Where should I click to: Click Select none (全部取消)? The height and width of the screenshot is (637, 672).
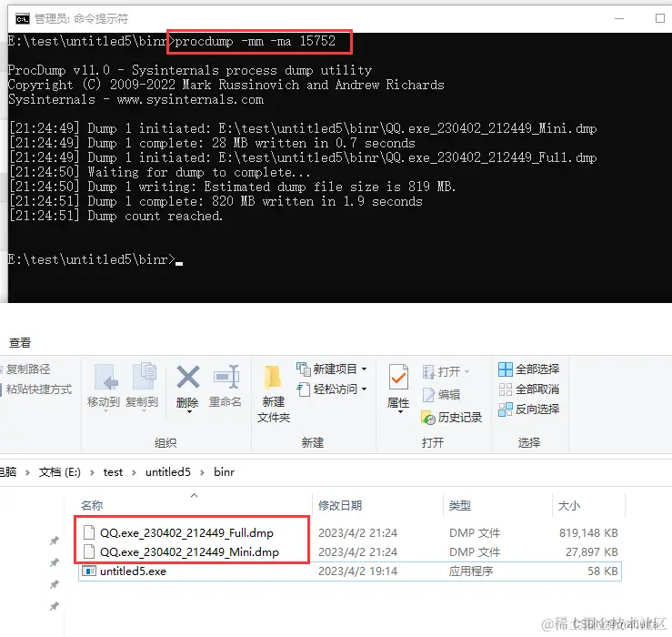[x=529, y=389]
